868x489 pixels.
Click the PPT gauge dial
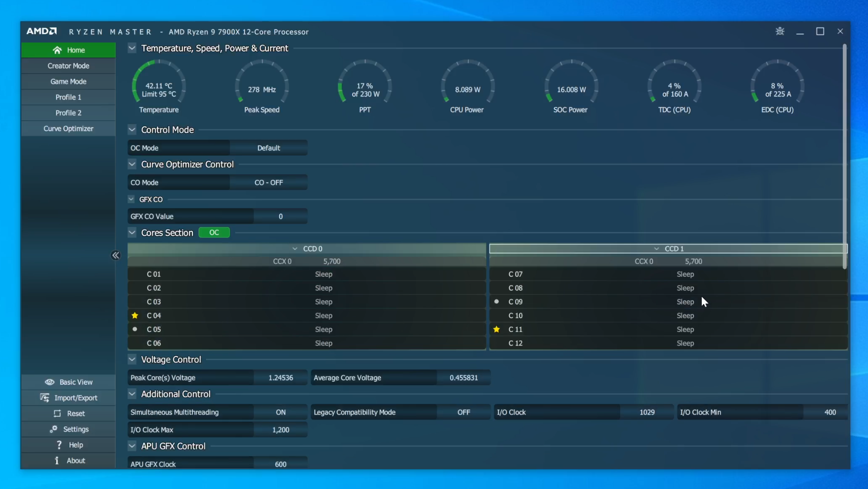[x=365, y=82]
